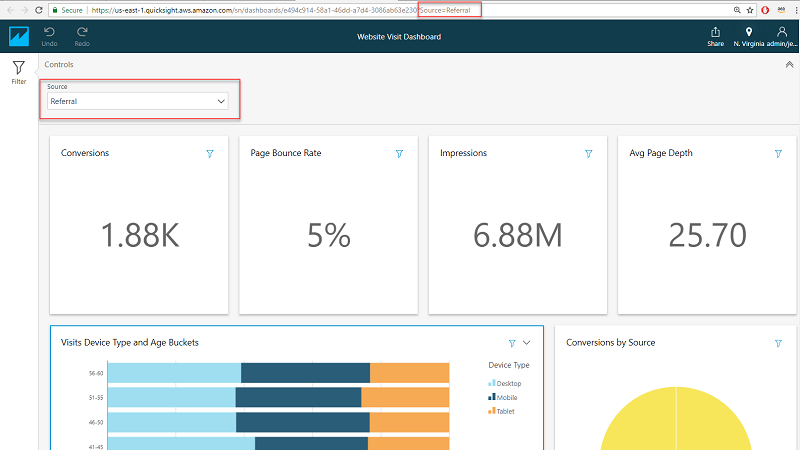Screen dimensions: 800x450
Task: Click filter icon on Page Bounce Rate card
Action: 399,154
